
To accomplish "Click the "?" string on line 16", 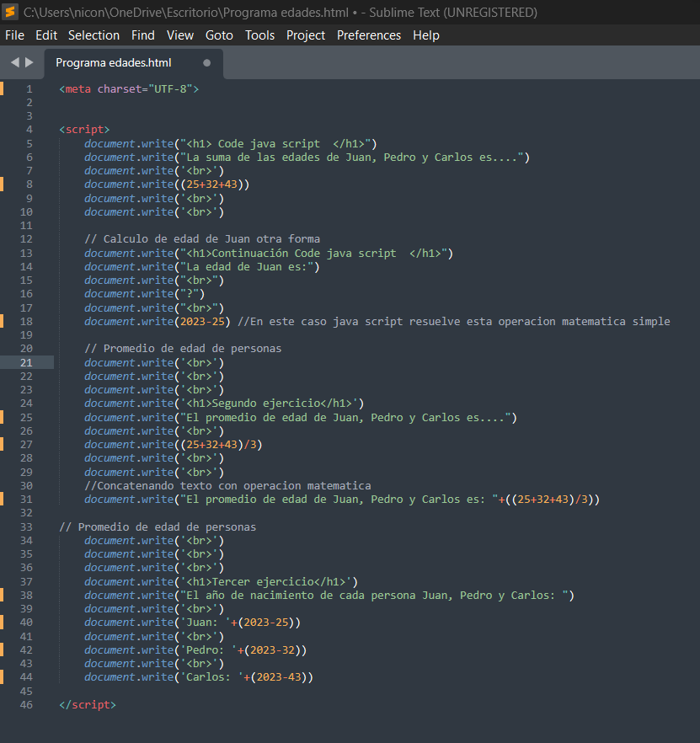I will tap(190, 294).
